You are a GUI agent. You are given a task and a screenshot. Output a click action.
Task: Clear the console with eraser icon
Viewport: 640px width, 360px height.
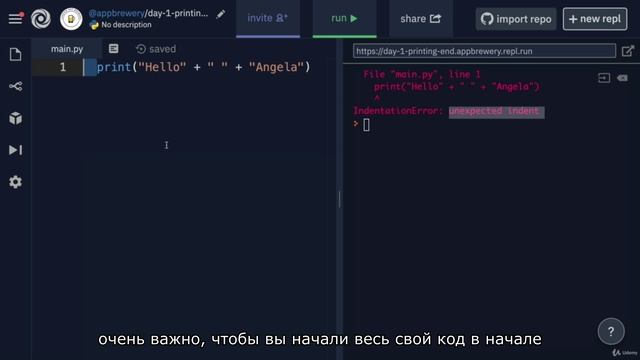tap(622, 78)
